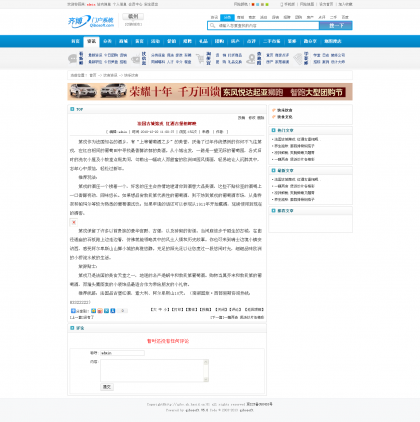The height and width of the screenshot is (422, 420).
Task: Focus the comment username field containing admin
Action: (x=122, y=353)
